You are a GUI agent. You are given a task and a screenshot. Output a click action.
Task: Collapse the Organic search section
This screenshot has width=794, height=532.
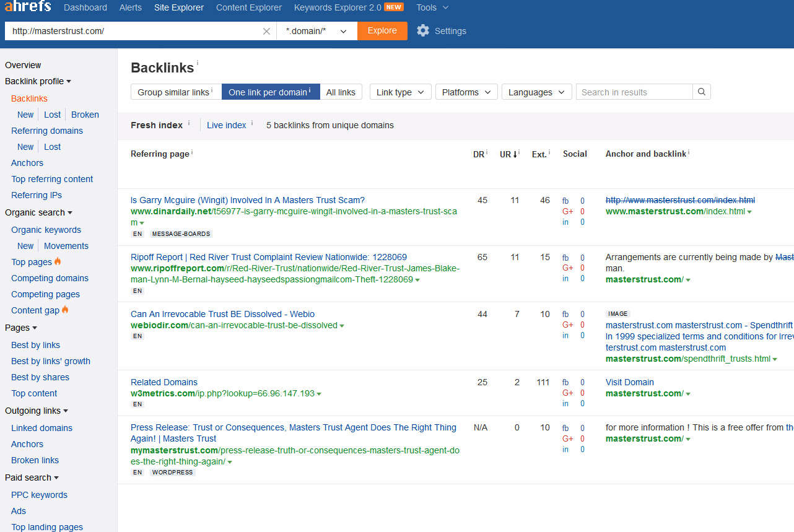[38, 212]
